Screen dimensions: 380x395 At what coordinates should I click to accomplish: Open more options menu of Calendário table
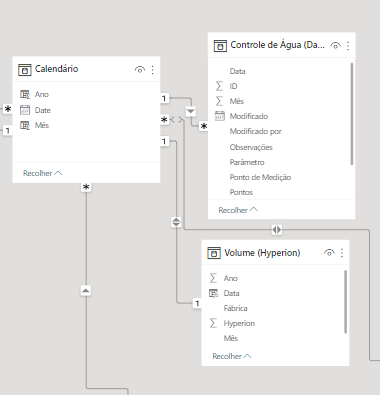tap(153, 70)
